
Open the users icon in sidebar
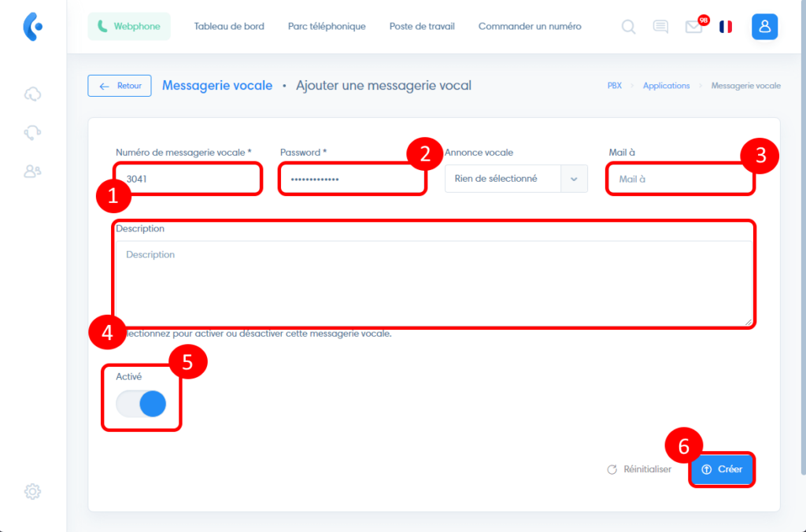[32, 170]
